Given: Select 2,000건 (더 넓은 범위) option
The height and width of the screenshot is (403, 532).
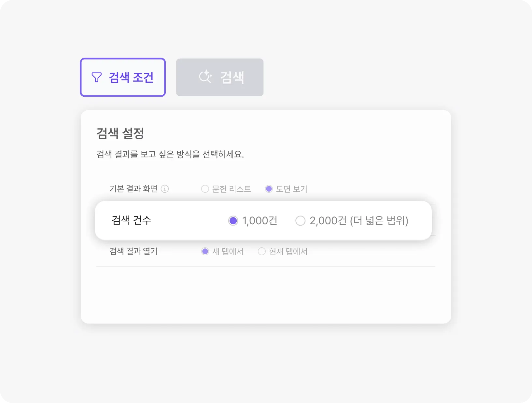Looking at the screenshot, I should point(301,221).
